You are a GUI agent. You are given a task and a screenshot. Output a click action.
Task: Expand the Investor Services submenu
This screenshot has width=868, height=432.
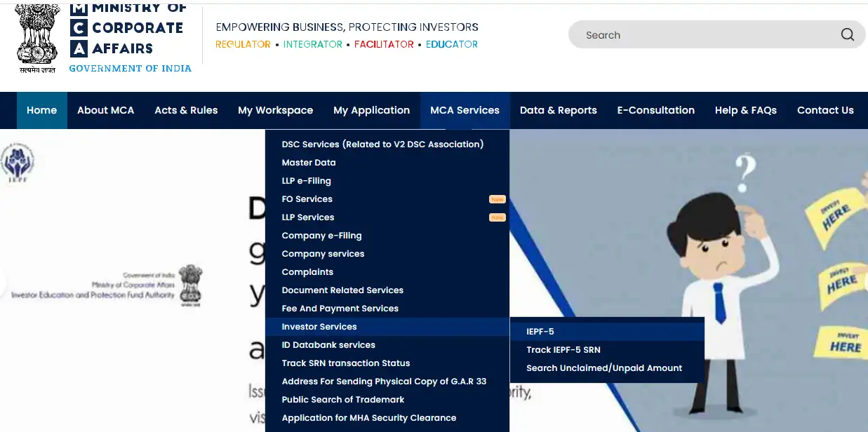319,326
